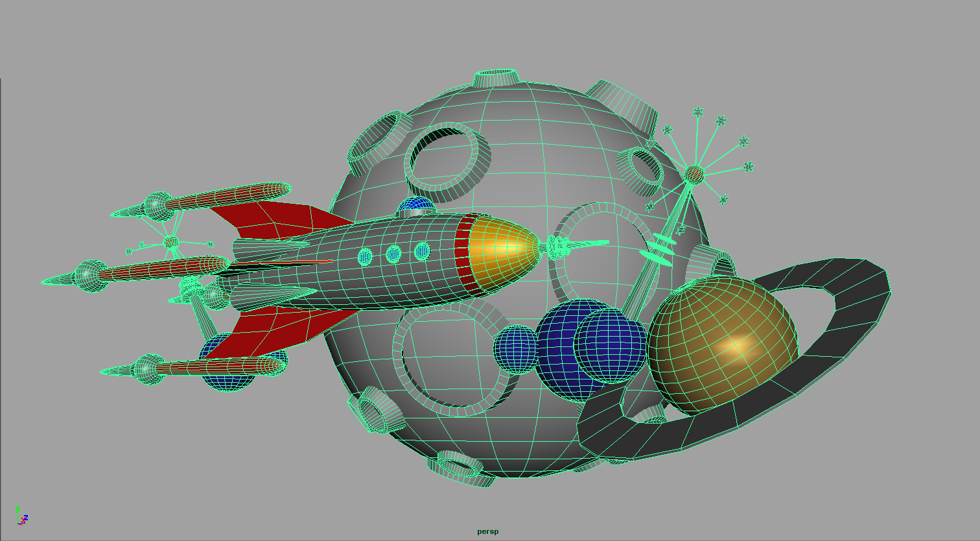980x541 pixels.
Task: Select a porthole window on the rocket body
Action: click(x=395, y=253)
